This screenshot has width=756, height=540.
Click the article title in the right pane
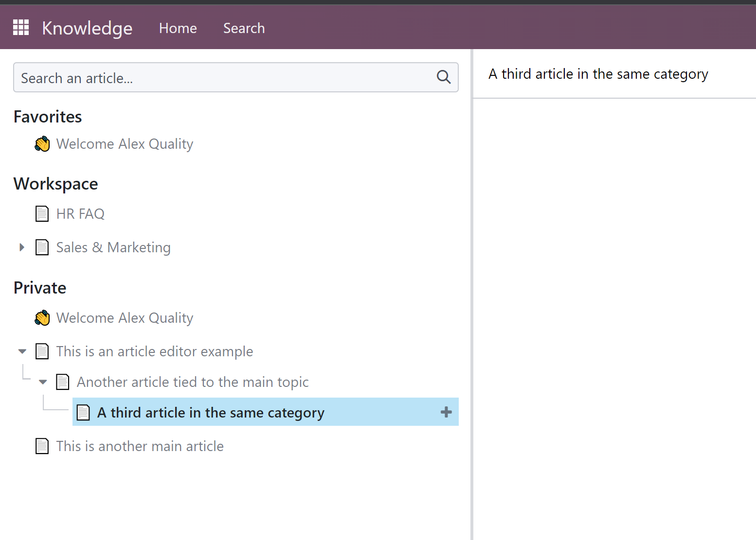pyautogui.click(x=598, y=74)
